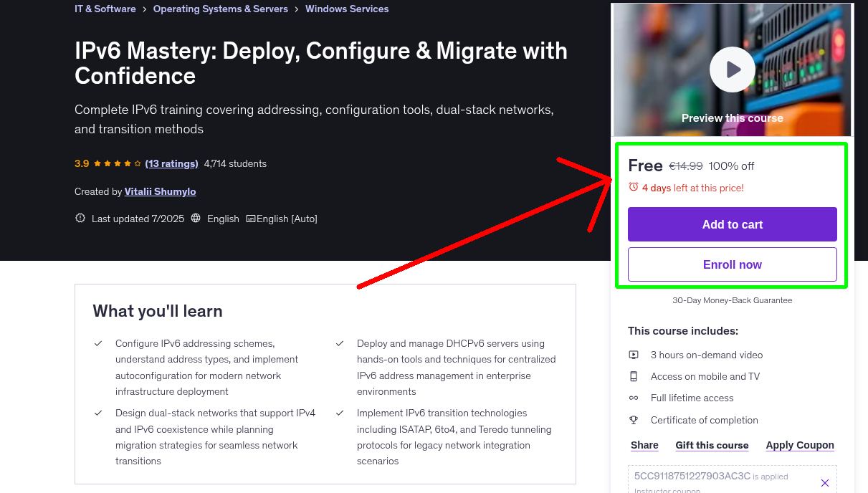Click the clock icon beside Last updated 7/2025
The width and height of the screenshot is (868, 493).
(x=80, y=219)
